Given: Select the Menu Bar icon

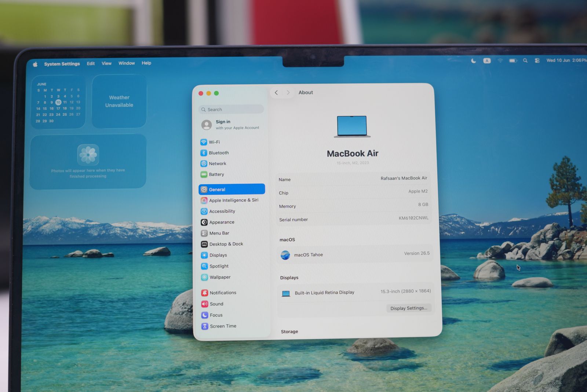Looking at the screenshot, I should tap(204, 233).
